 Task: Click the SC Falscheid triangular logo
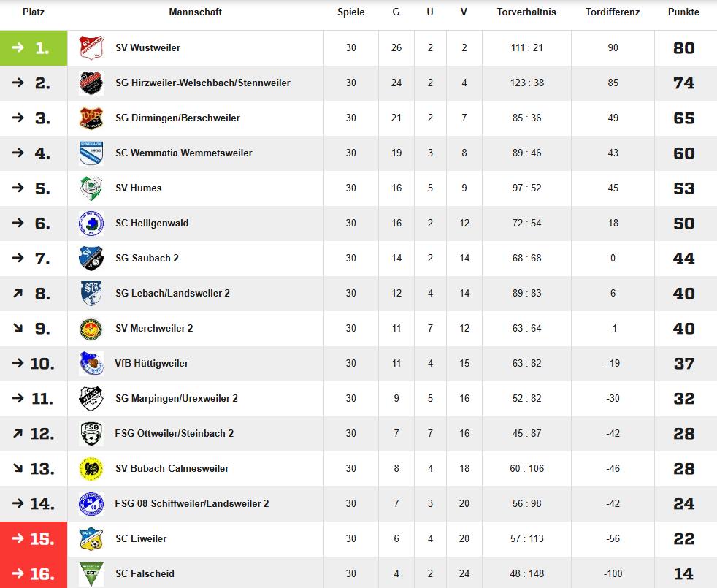pyautogui.click(x=91, y=574)
